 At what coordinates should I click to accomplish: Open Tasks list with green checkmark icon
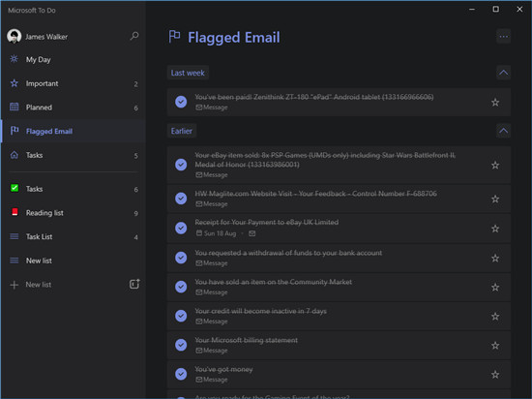[74, 189]
